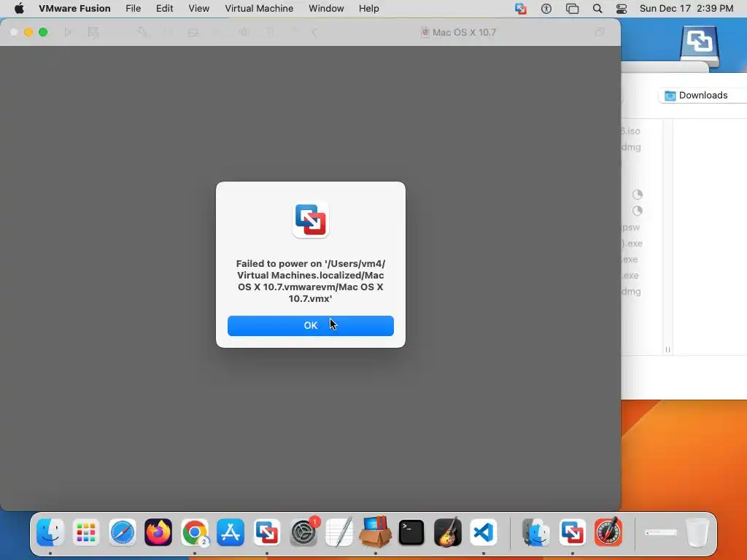
Task: Click the Mac OS X 10.7 window title
Action: 464,32
